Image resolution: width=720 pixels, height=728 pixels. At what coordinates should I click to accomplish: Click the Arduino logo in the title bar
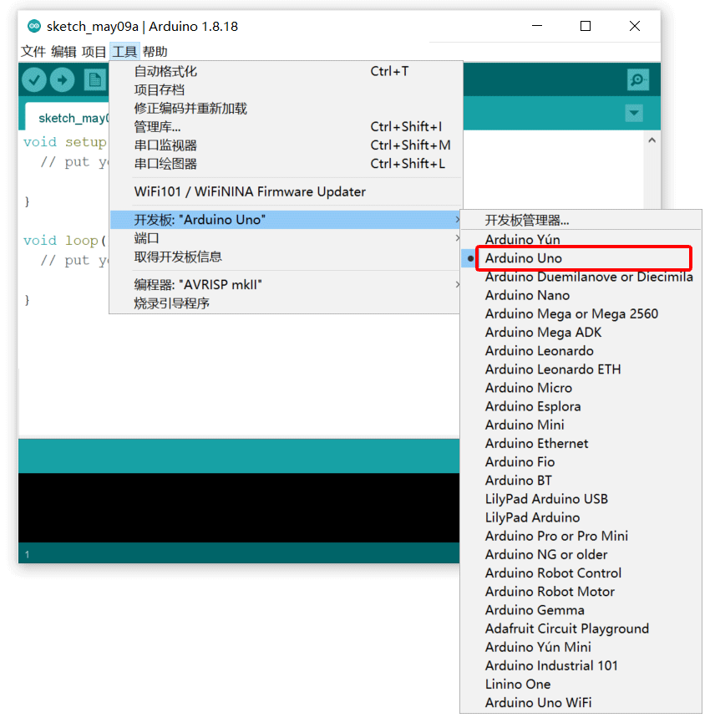33,26
